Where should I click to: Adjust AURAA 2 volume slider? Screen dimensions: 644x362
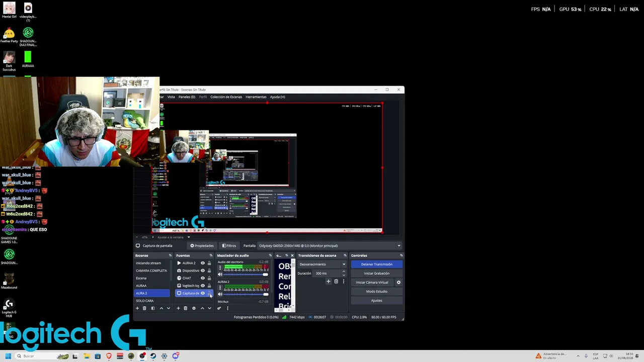tap(246, 295)
